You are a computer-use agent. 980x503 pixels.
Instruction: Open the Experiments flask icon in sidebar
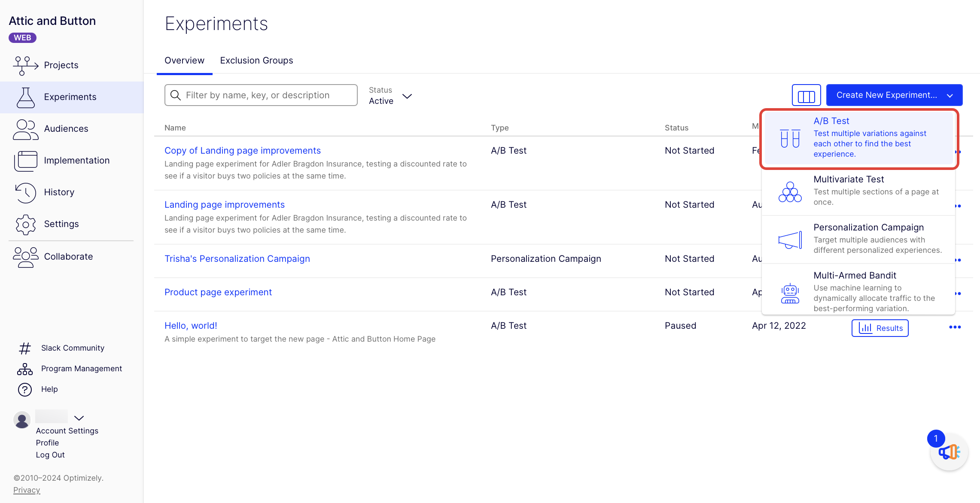tap(25, 97)
